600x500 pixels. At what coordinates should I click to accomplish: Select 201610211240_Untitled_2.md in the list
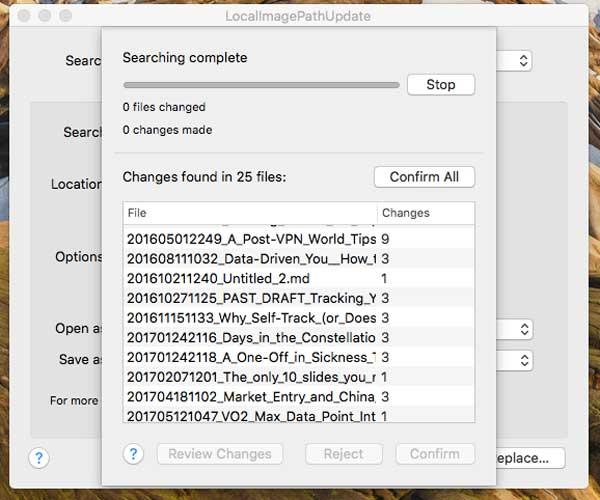pos(251,279)
